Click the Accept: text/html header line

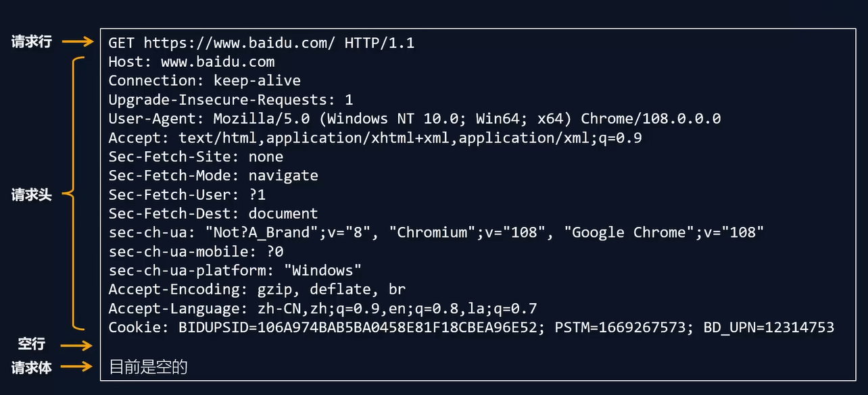(375, 138)
